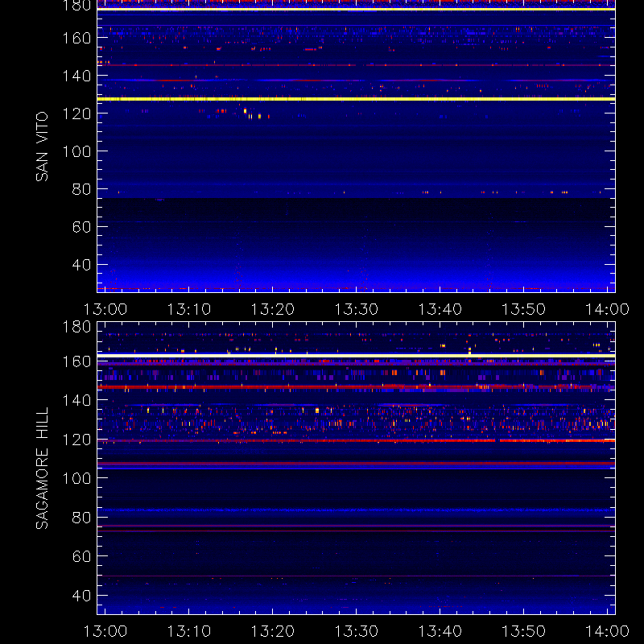Screen dimensions: 644x644
Task: Select the 180 tick label on Sagamore Hill plot
Action: (76, 327)
